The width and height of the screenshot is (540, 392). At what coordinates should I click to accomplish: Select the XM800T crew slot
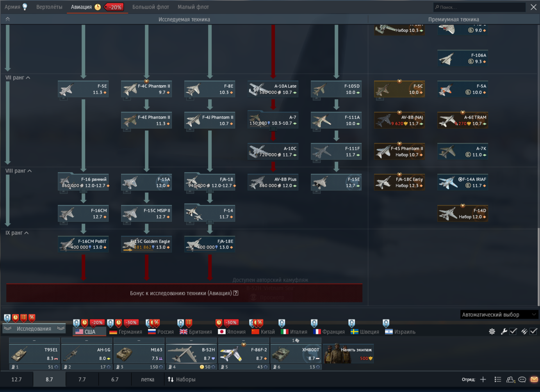pos(296,354)
